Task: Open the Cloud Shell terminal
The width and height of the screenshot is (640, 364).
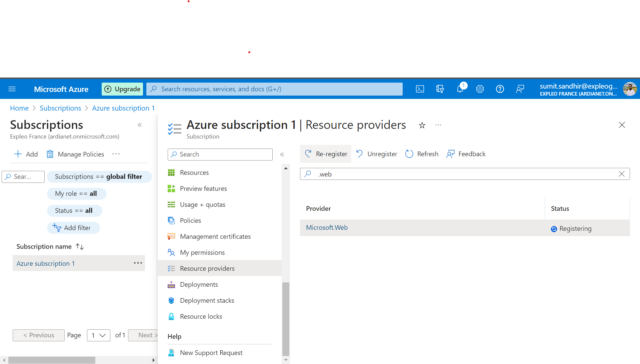Action: [420, 89]
